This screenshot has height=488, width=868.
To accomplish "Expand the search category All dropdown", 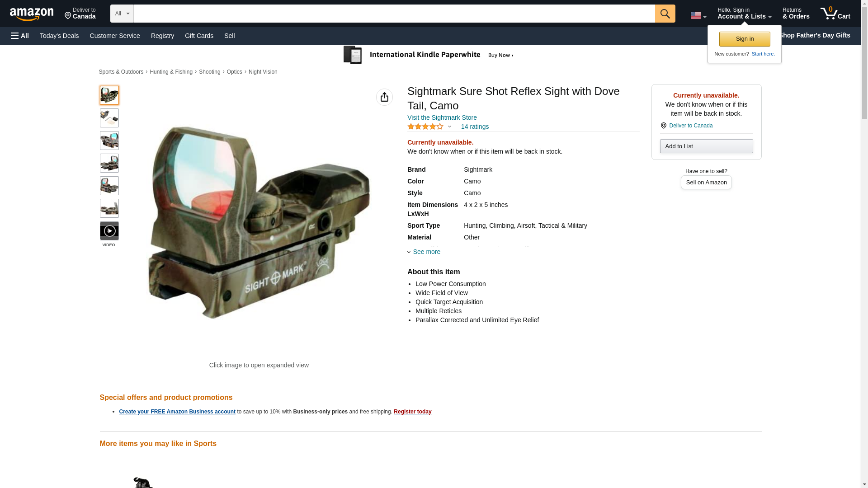I will [122, 14].
